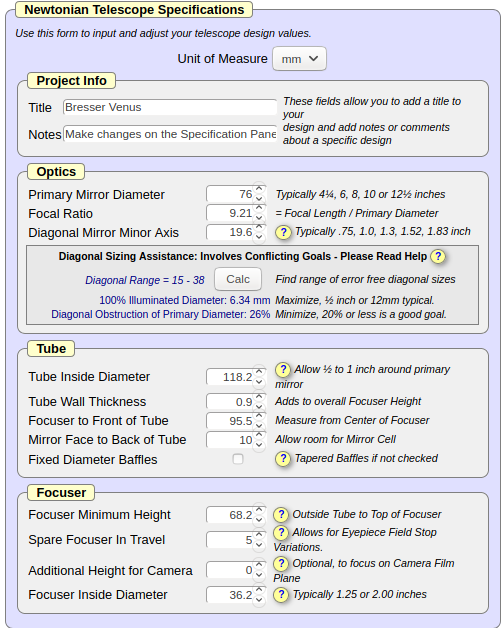Image resolution: width=501 pixels, height=628 pixels.
Task: Open help for Focuser Inside Diameter
Action: pos(281,594)
